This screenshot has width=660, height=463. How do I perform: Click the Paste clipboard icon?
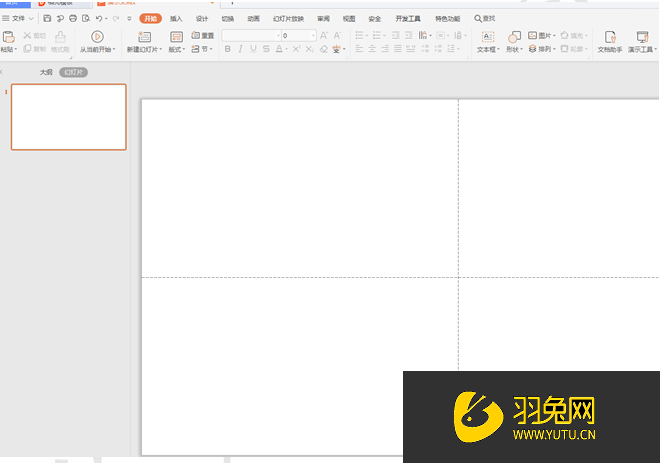[x=8, y=37]
